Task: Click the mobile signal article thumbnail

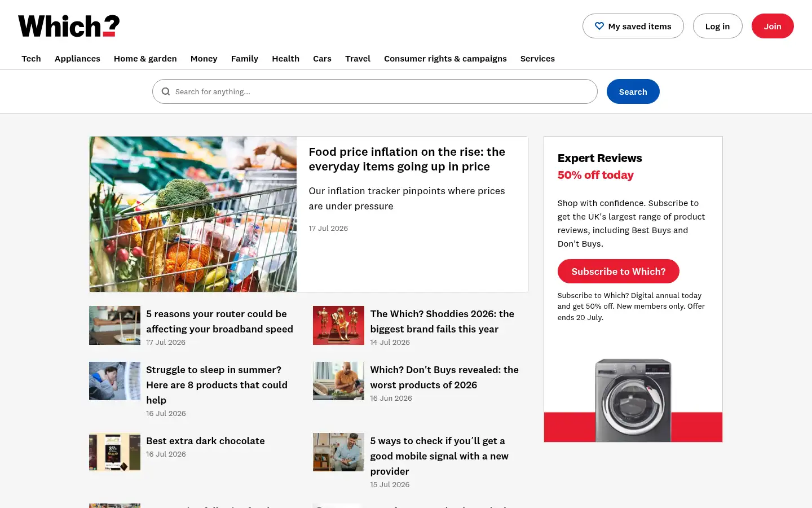Action: 338,452
